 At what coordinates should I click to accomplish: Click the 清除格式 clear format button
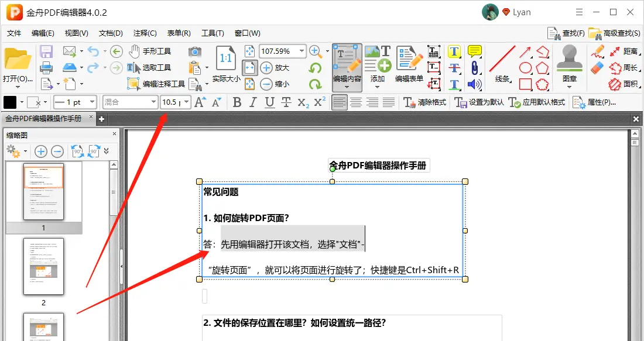(x=425, y=102)
